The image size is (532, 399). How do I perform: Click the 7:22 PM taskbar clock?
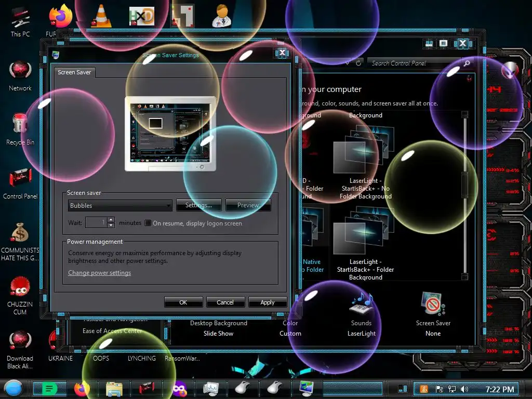click(x=499, y=389)
